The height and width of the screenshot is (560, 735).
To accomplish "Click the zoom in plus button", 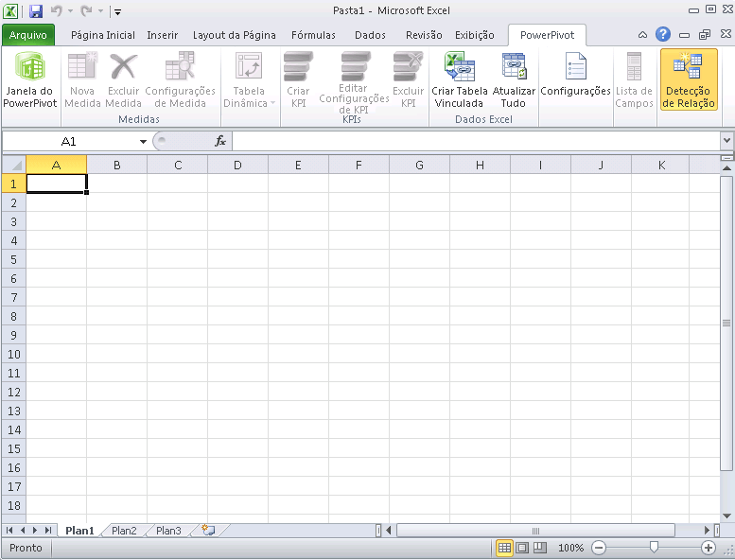I will [x=709, y=548].
